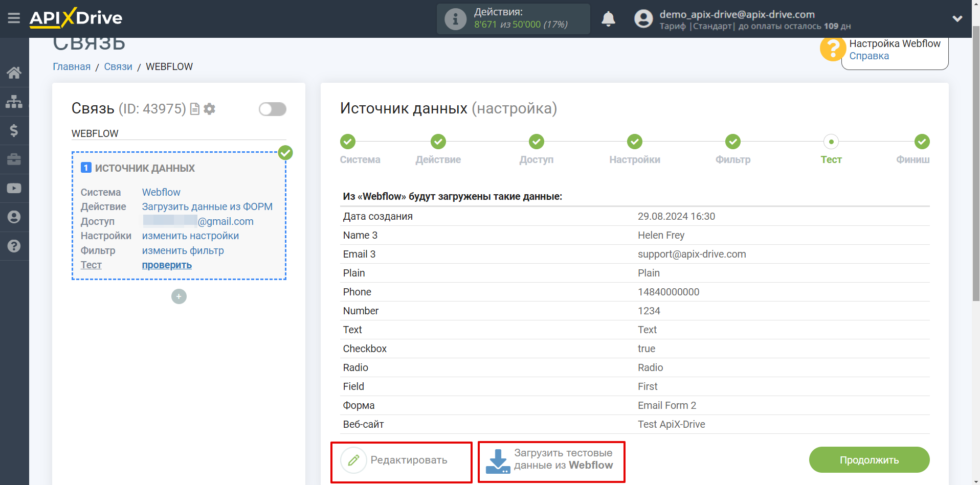Screen dimensions: 980x485
Task: Go to Связи breadcrumb
Action: click(118, 66)
